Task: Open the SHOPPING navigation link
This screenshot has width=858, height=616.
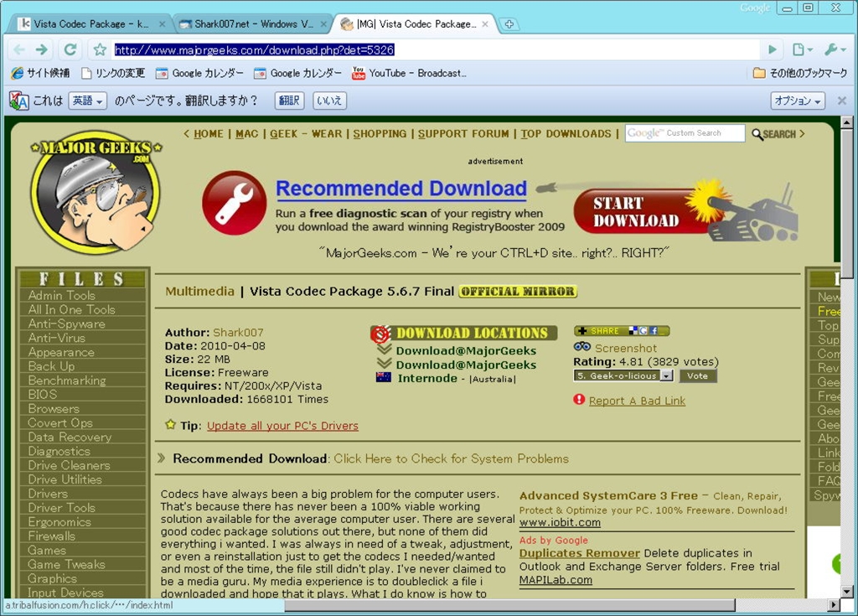Action: click(x=380, y=134)
